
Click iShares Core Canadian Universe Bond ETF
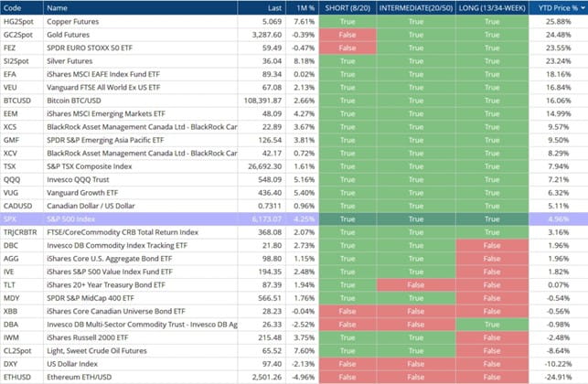pos(116,311)
